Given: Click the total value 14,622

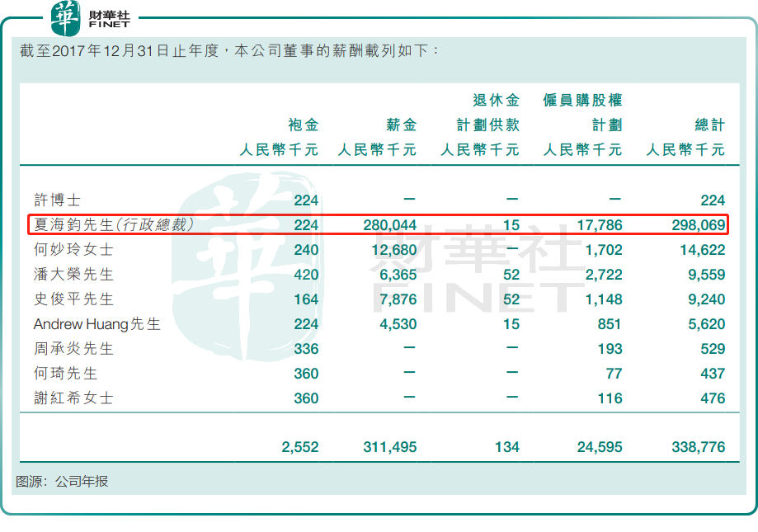Looking at the screenshot, I should click(x=703, y=250).
